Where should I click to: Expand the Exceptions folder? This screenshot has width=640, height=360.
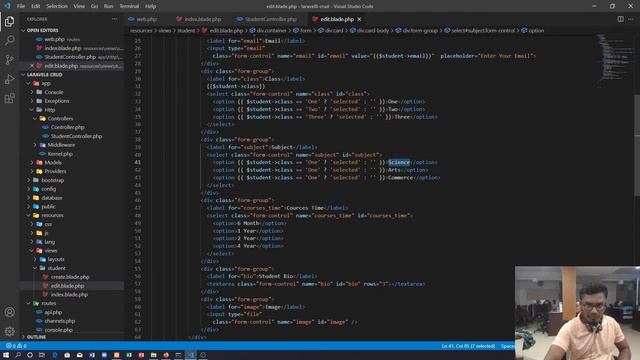[x=56, y=101]
